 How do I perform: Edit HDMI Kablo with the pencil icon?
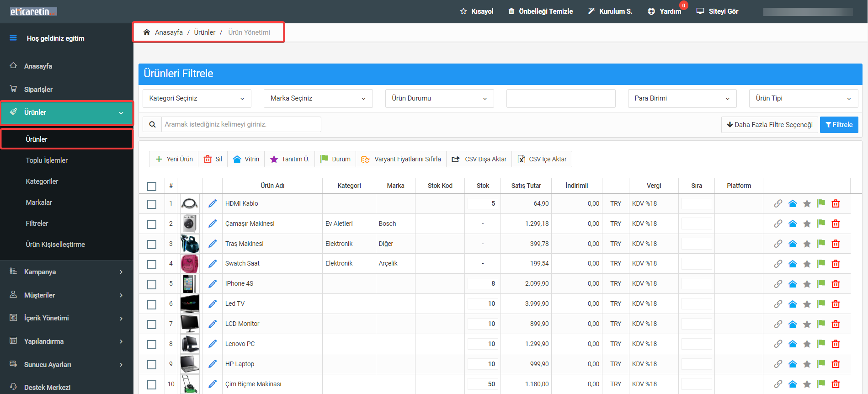pyautogui.click(x=213, y=203)
